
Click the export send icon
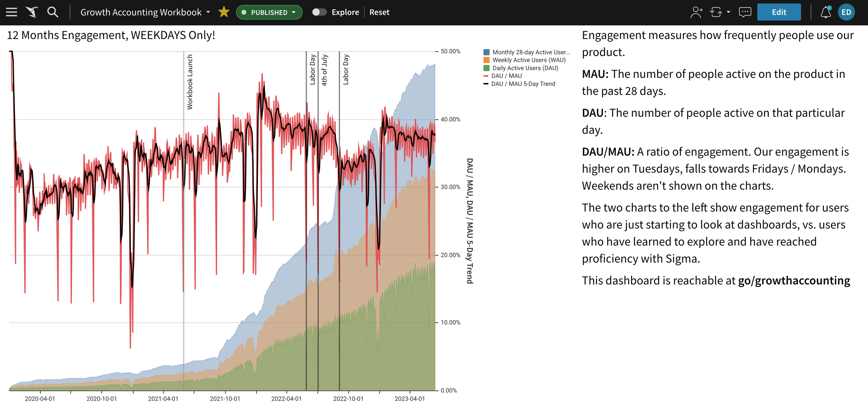716,12
